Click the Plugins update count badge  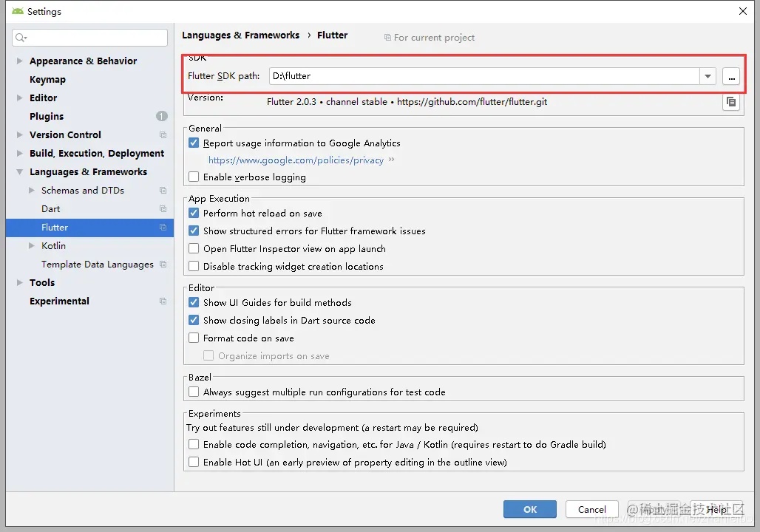[x=162, y=116]
